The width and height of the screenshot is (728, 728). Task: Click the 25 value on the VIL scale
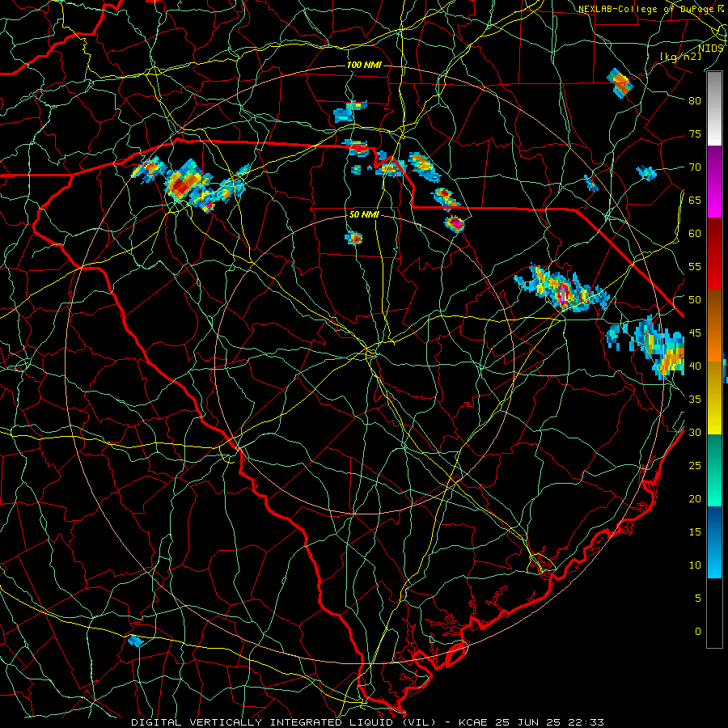695,466
